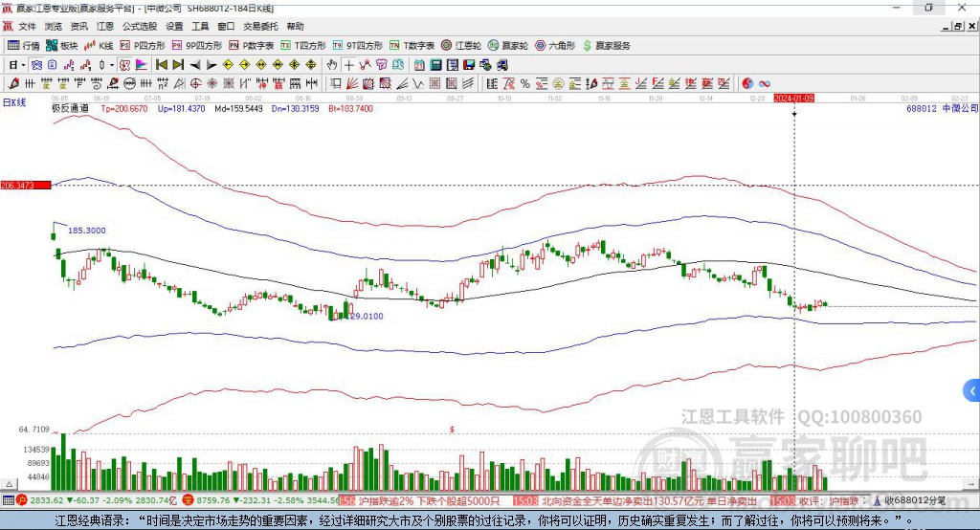Open the 公式选股 menu

(140, 26)
